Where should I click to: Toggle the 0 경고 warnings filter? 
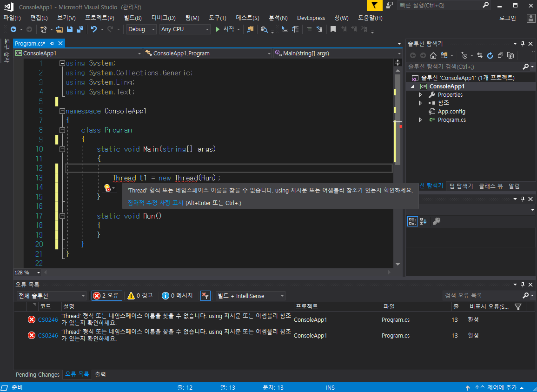(x=140, y=296)
